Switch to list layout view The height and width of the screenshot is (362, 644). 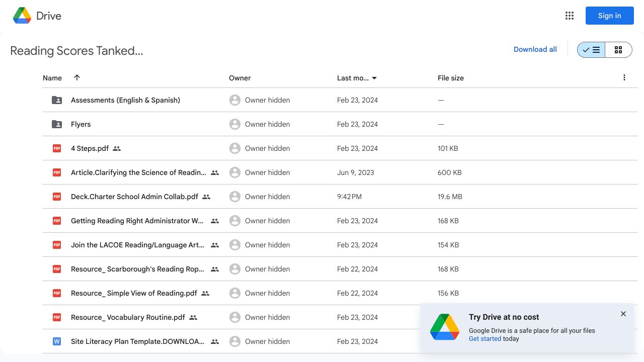pyautogui.click(x=591, y=50)
